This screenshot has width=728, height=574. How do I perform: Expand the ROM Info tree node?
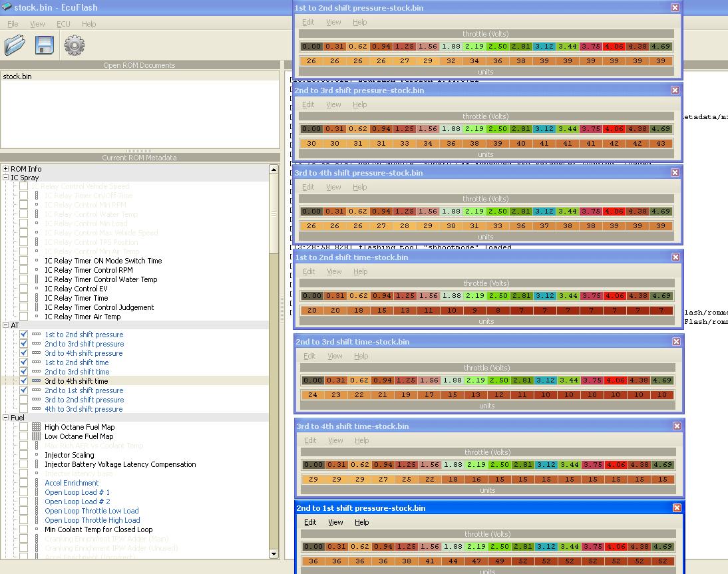tap(5, 169)
